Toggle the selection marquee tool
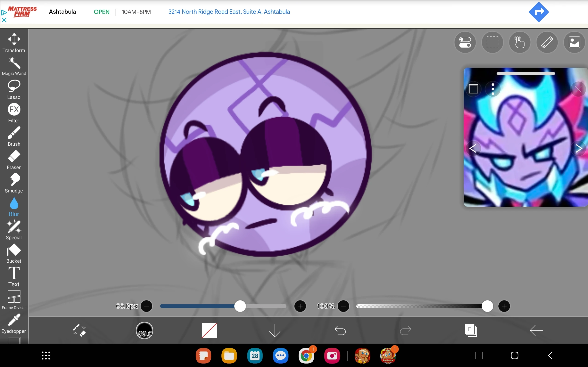Screen dimensions: 588x367 (492, 42)
